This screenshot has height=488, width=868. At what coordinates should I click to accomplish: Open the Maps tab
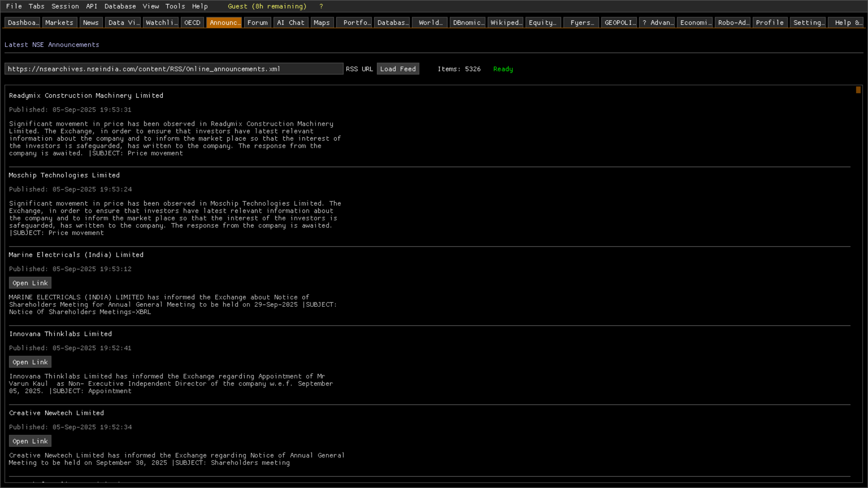(x=321, y=23)
